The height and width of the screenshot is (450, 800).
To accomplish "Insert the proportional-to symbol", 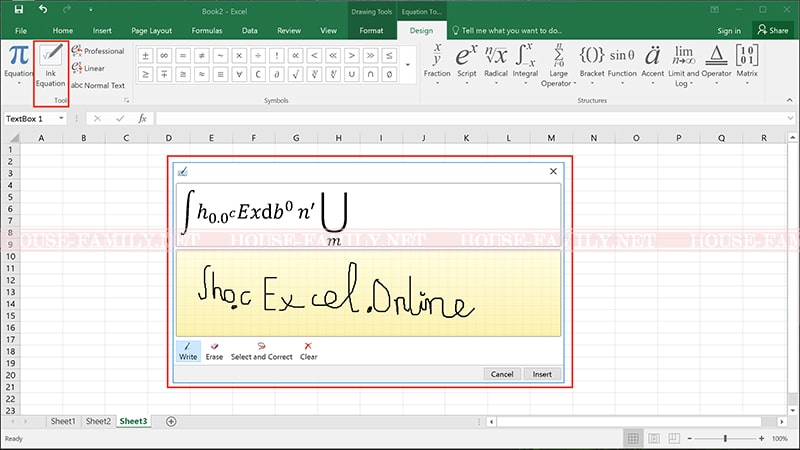I will [x=295, y=56].
